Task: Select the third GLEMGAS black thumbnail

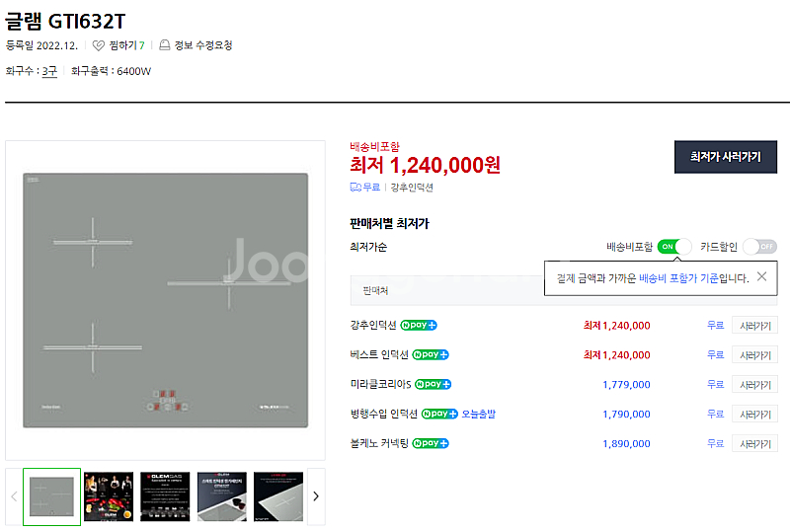Action: (165, 496)
